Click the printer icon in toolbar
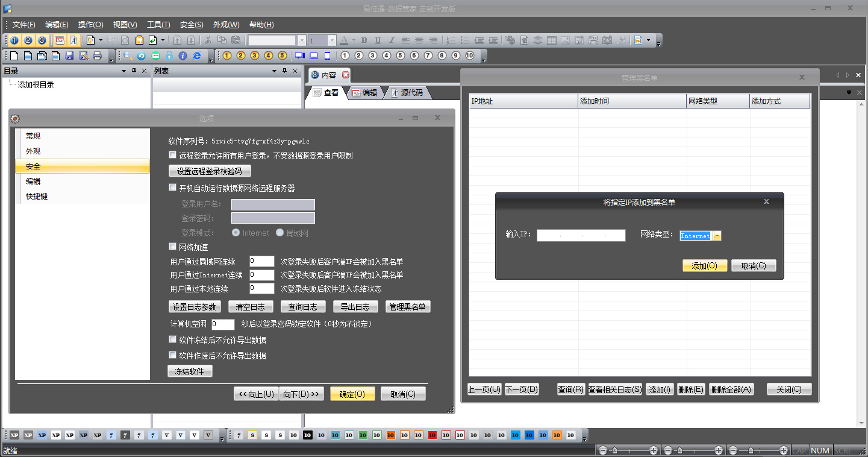The image size is (868, 457). (x=98, y=56)
